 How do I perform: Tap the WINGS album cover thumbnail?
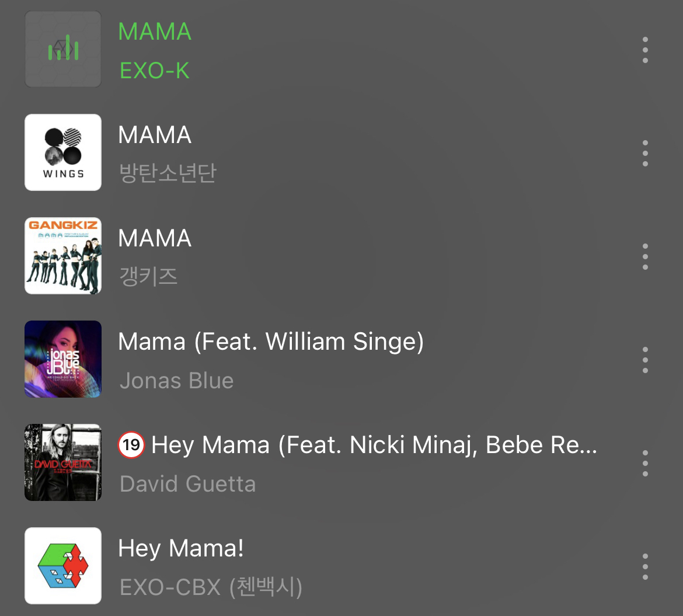coord(63,152)
